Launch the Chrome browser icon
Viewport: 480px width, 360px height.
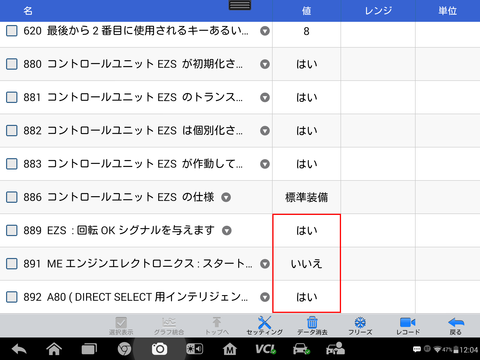(x=124, y=349)
